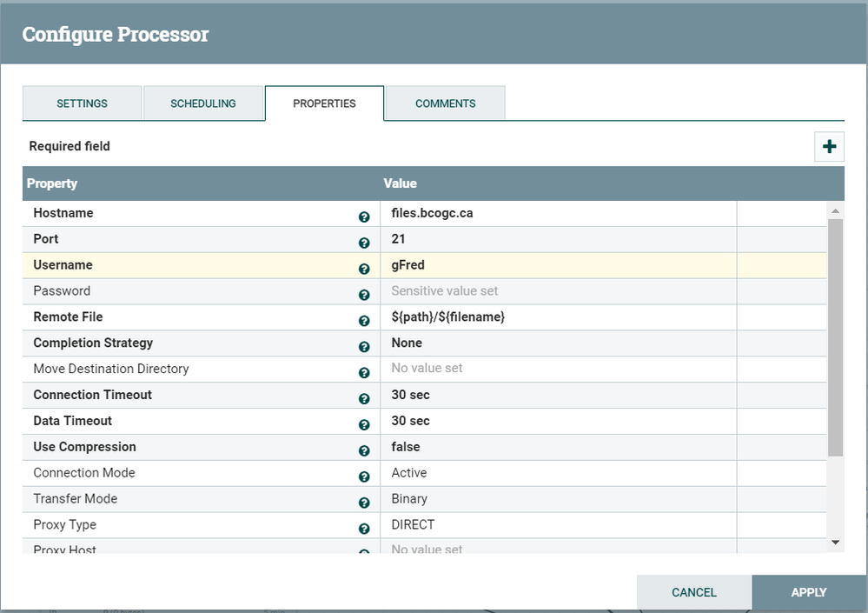Click the scroll down arrow of properties list

click(836, 543)
